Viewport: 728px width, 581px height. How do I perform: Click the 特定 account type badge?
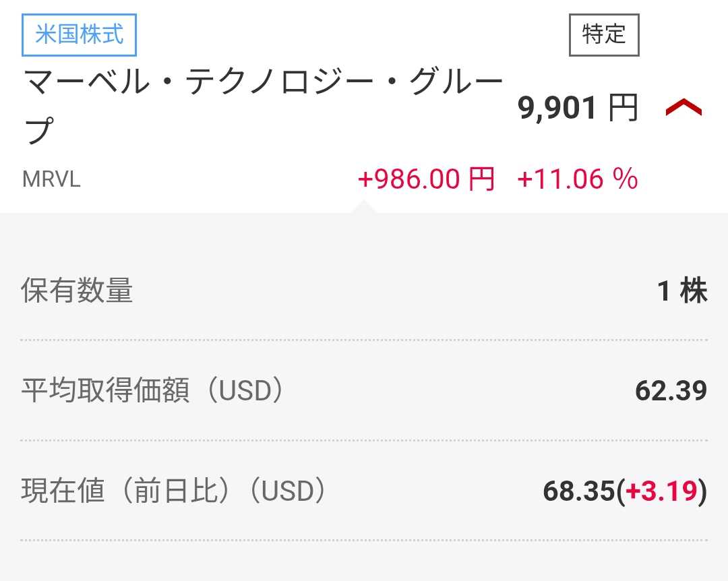(x=604, y=34)
